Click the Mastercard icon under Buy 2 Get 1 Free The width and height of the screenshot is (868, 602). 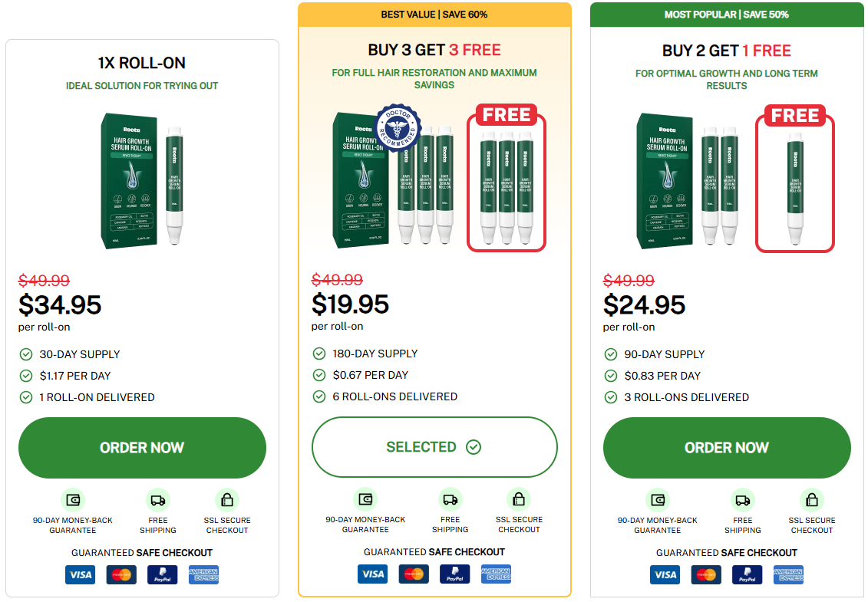pyautogui.click(x=705, y=574)
